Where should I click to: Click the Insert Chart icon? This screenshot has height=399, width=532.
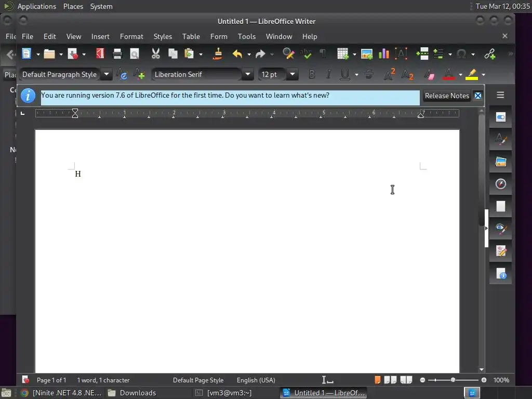pos(384,54)
